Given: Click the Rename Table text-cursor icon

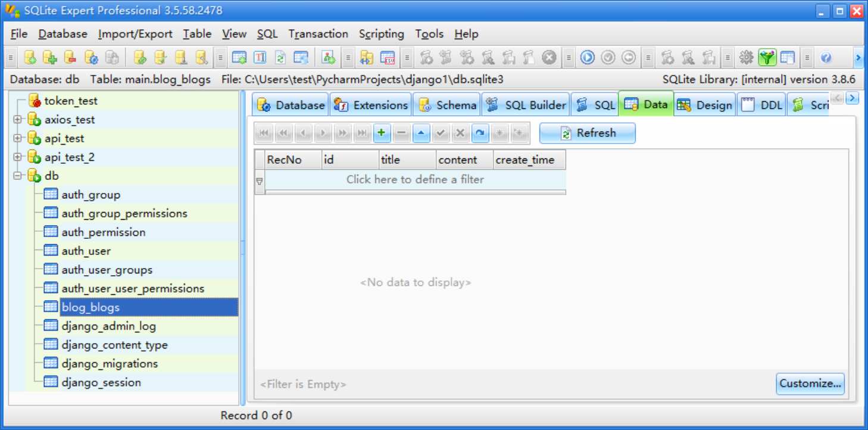Looking at the screenshot, I should click(260, 58).
